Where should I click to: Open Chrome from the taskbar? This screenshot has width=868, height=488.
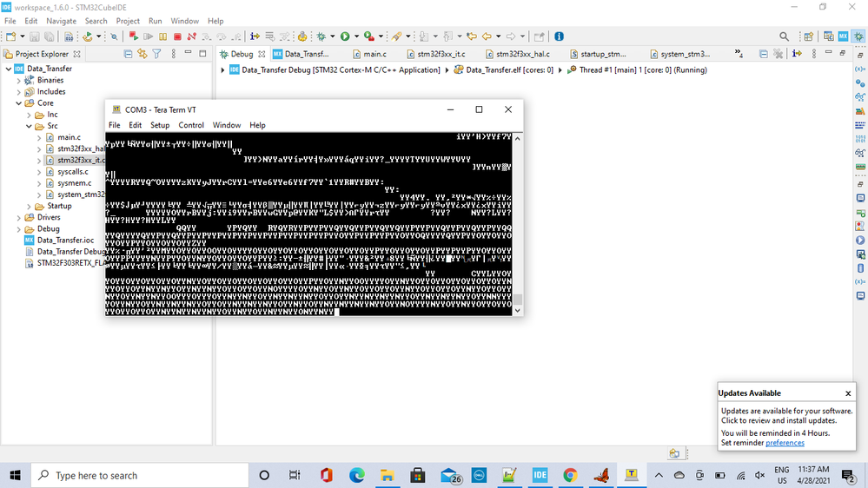click(570, 475)
